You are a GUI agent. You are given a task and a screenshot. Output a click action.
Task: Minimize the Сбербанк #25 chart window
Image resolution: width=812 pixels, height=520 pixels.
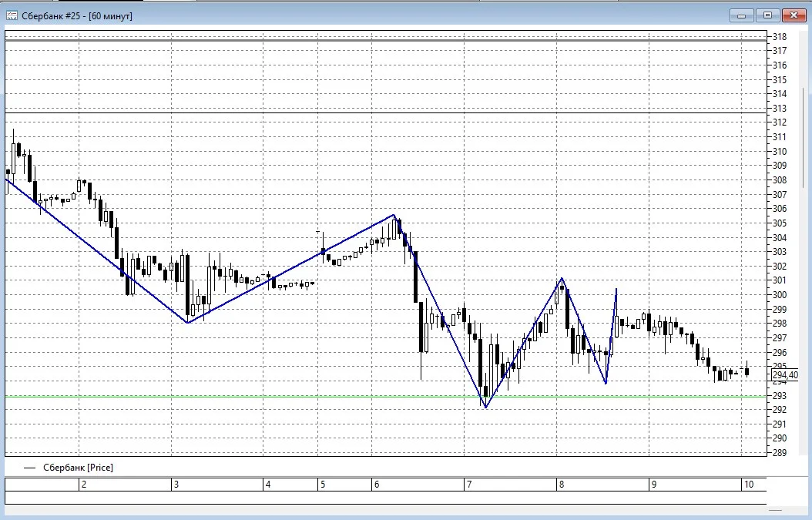pos(742,15)
